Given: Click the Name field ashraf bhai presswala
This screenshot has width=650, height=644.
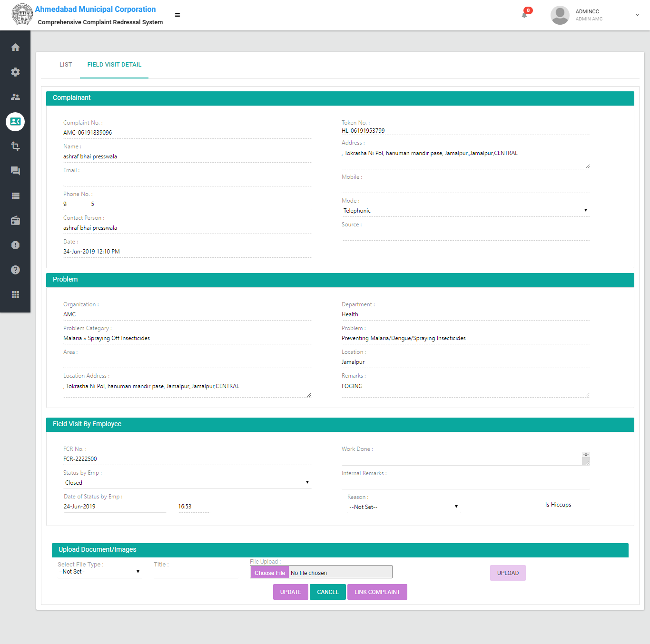Looking at the screenshot, I should coord(187,156).
